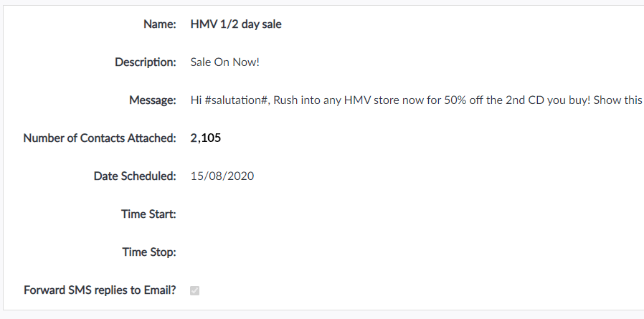Select the 'Sale On Now!' description text
The image size is (644, 319).
coord(224,62)
